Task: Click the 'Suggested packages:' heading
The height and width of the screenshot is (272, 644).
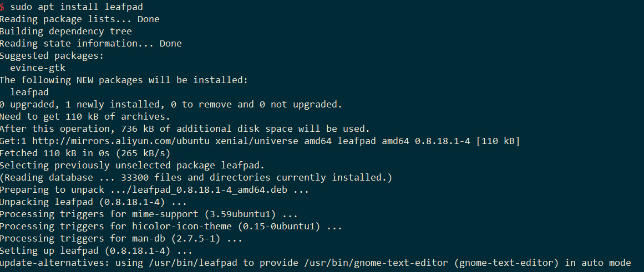Action: pos(52,55)
